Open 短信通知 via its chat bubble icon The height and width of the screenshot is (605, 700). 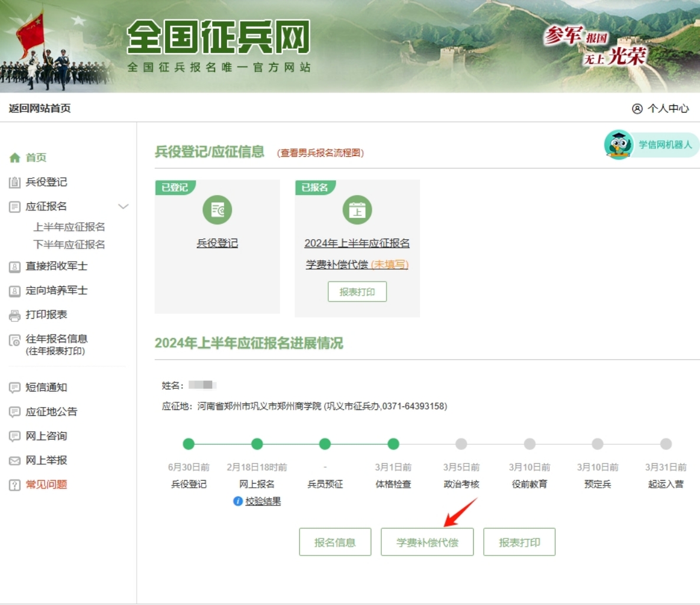click(13, 387)
